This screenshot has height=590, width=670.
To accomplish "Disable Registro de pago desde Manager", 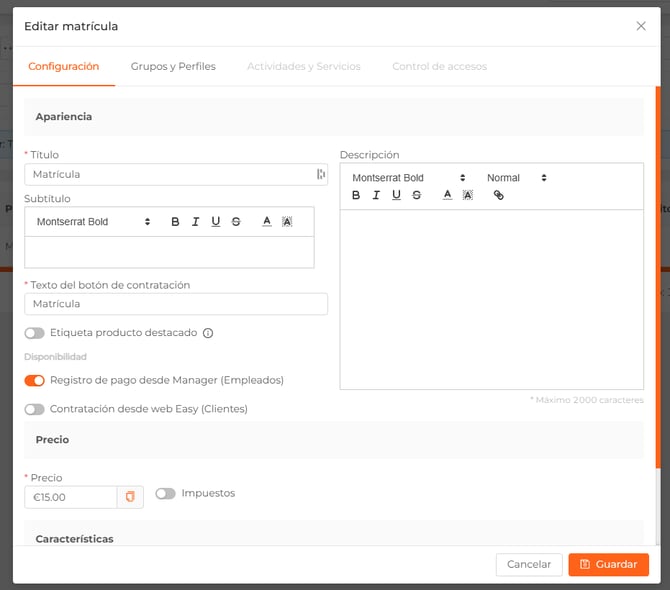I will [x=35, y=380].
